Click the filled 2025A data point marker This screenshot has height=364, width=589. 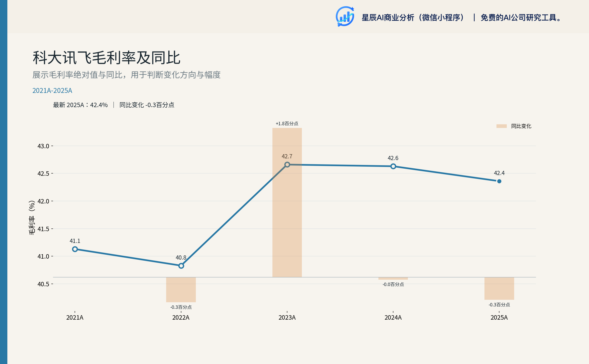point(499,181)
